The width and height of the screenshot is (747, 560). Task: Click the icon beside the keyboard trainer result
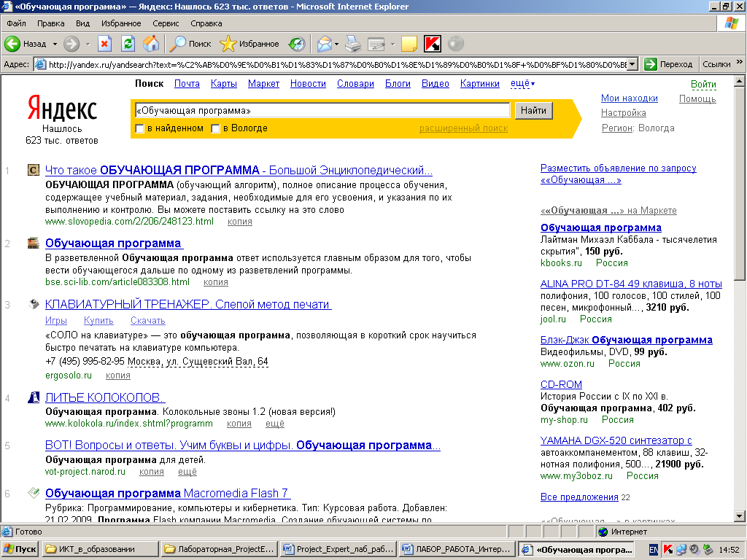pos(34,304)
